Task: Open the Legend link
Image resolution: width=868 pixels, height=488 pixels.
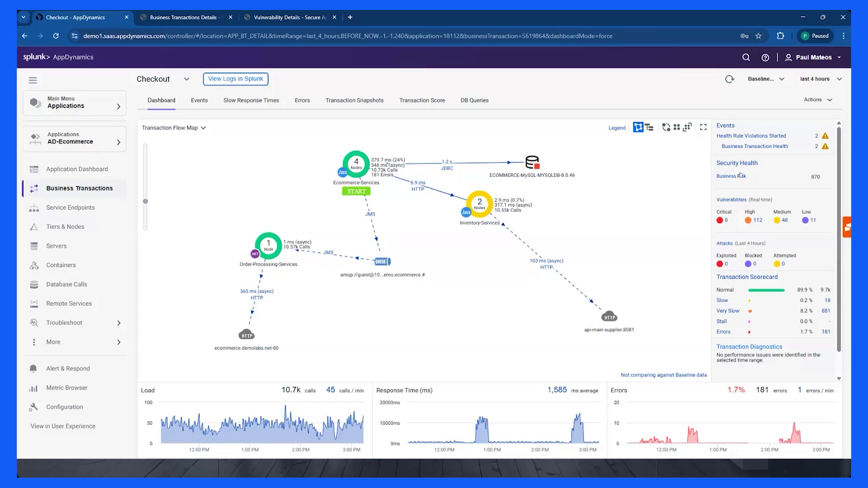Action: [617, 128]
